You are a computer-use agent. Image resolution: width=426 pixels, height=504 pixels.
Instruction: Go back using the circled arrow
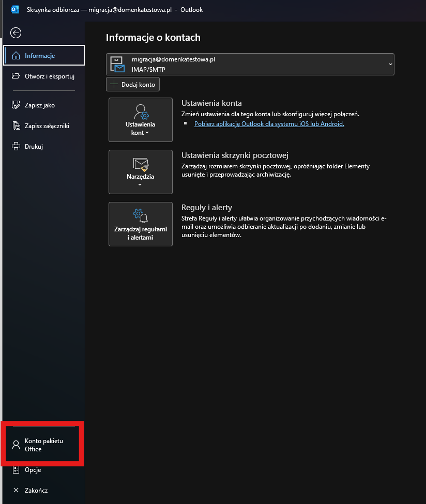[16, 33]
